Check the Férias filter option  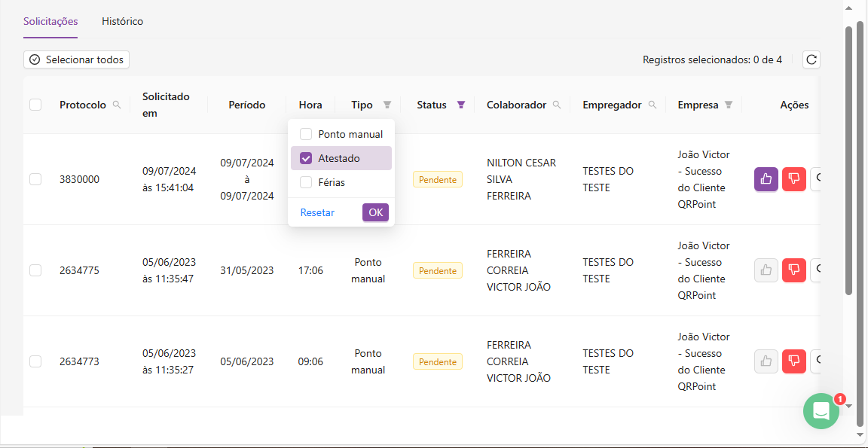[x=306, y=182]
